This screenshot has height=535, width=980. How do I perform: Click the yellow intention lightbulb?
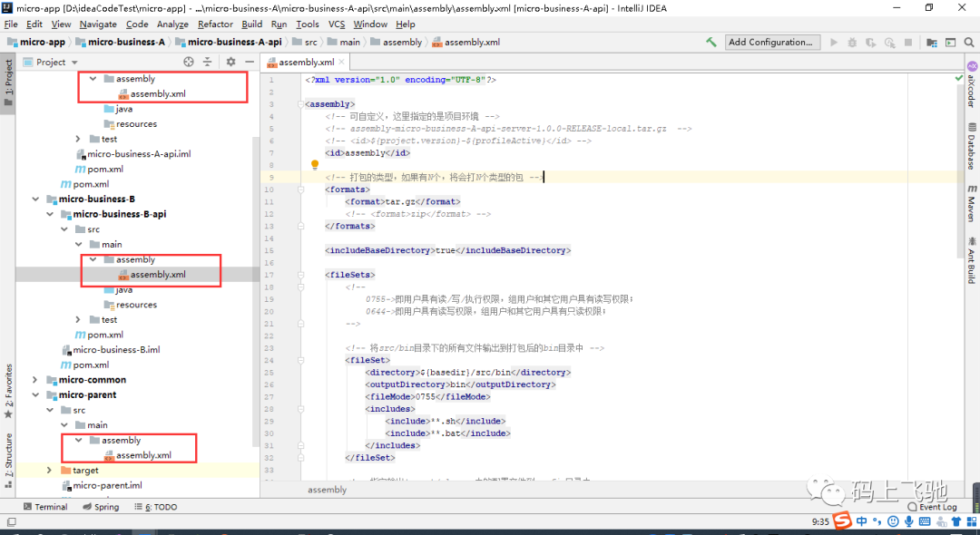tap(315, 165)
